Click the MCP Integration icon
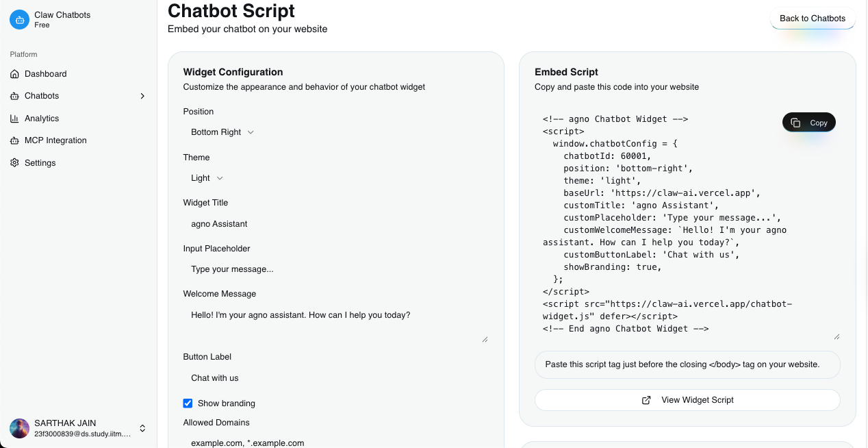The image size is (868, 448). click(x=14, y=140)
